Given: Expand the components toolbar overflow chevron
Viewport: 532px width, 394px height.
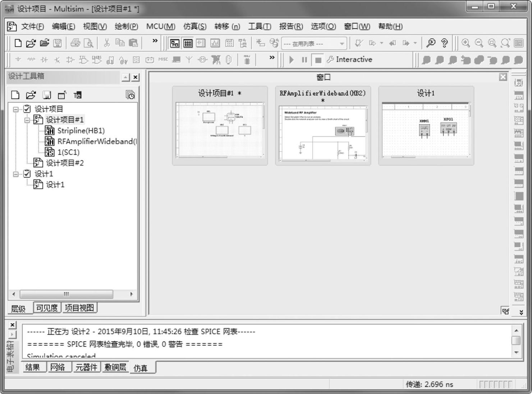Looking at the screenshot, I should click(272, 57).
